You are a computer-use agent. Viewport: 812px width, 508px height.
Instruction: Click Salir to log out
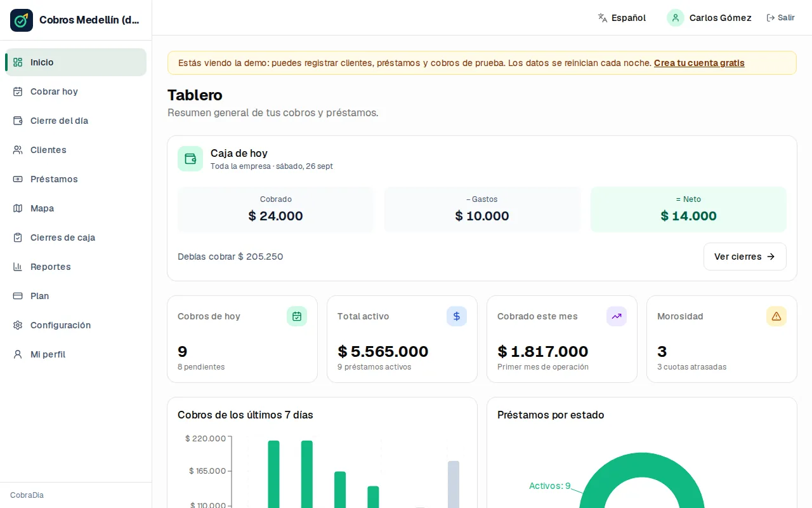point(780,18)
